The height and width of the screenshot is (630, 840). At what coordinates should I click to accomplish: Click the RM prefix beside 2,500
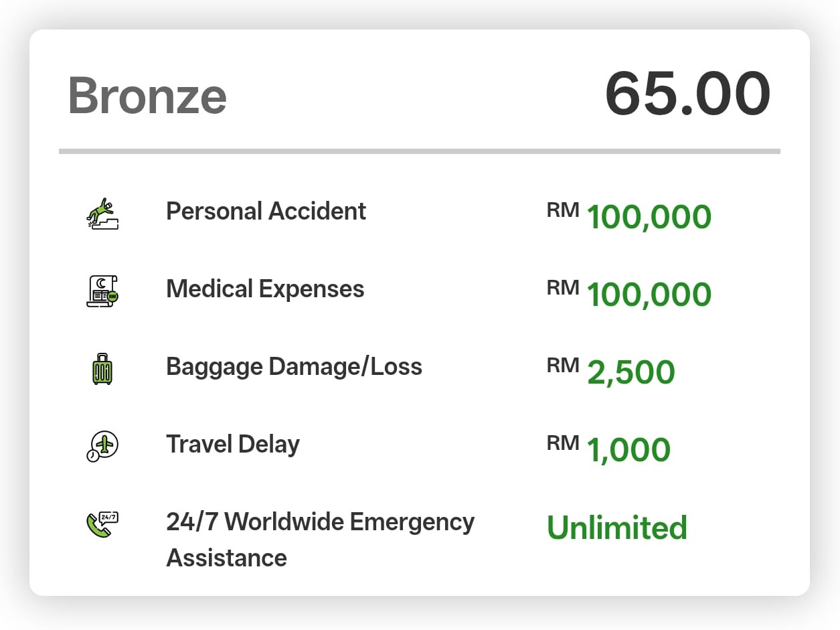tap(563, 366)
